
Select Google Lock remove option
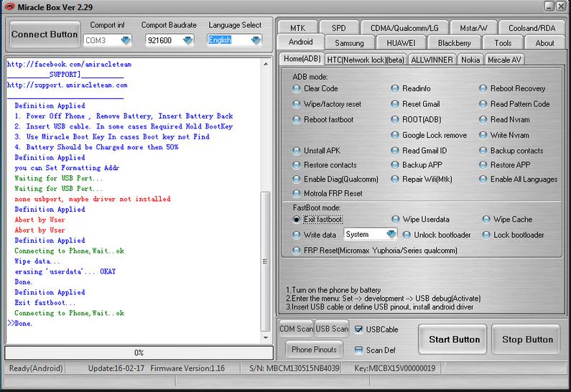429,135
